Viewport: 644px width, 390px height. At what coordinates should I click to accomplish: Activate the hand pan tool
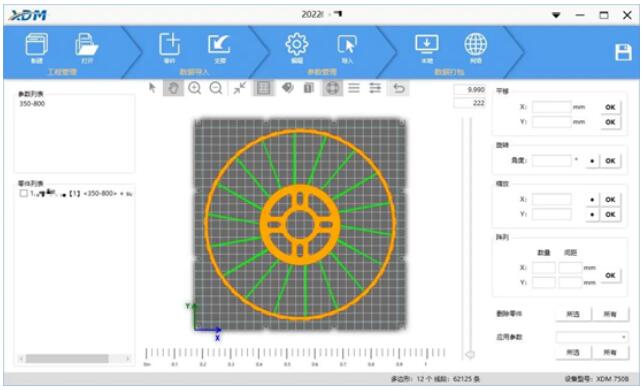[173, 88]
